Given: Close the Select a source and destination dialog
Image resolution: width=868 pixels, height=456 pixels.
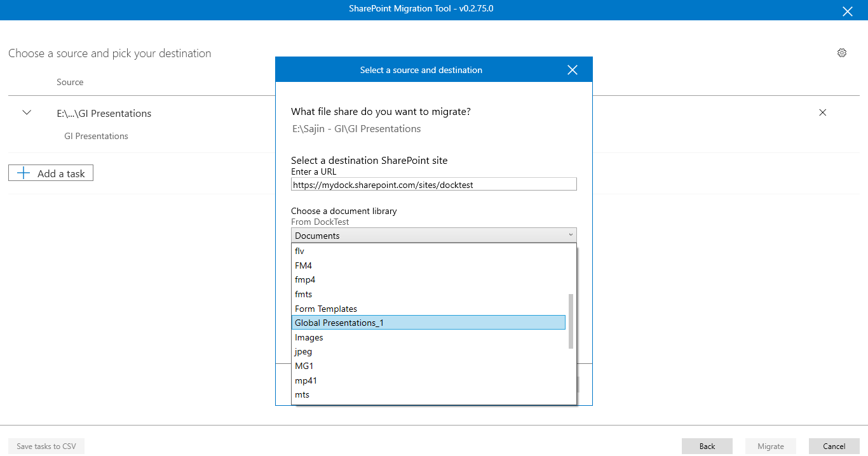Looking at the screenshot, I should [x=572, y=70].
